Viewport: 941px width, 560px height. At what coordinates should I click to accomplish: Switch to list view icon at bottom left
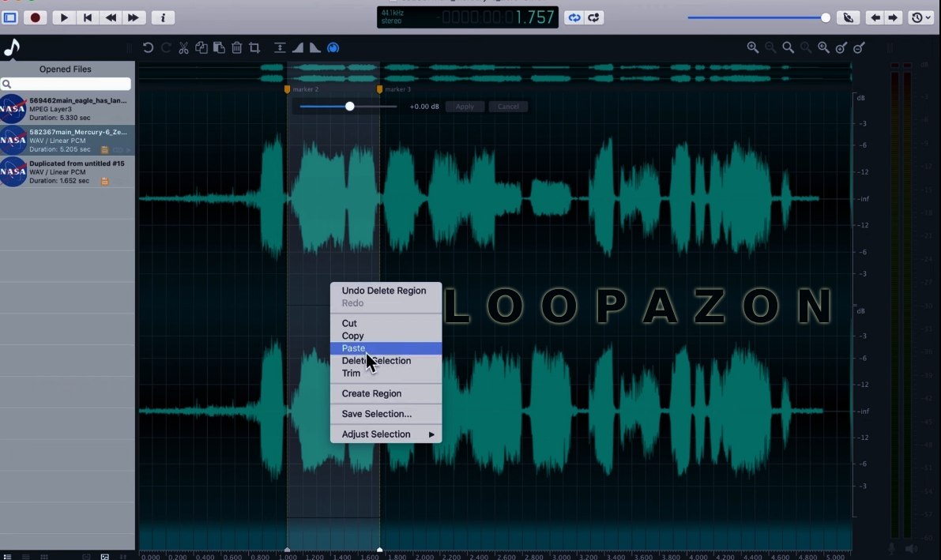pyautogui.click(x=7, y=556)
